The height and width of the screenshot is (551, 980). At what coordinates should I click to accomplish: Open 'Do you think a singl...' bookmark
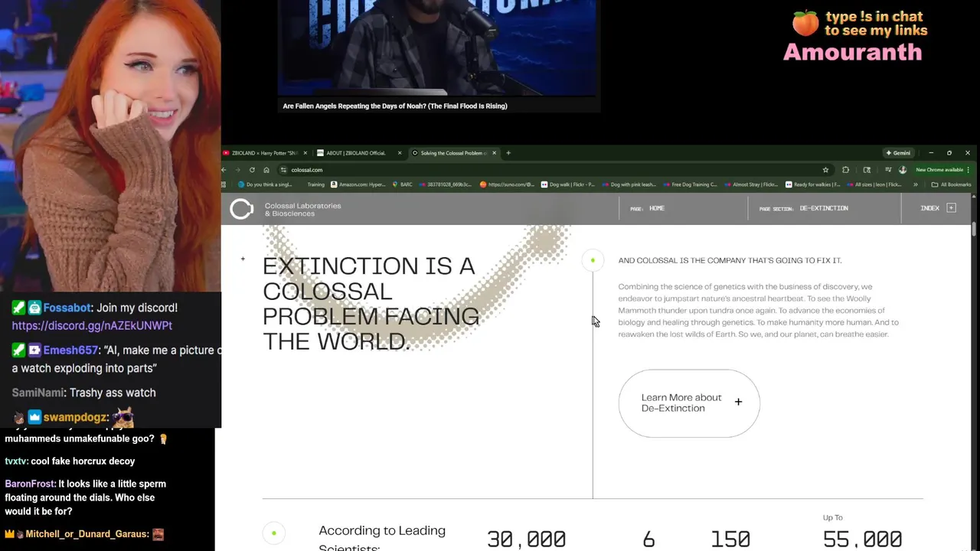point(265,184)
